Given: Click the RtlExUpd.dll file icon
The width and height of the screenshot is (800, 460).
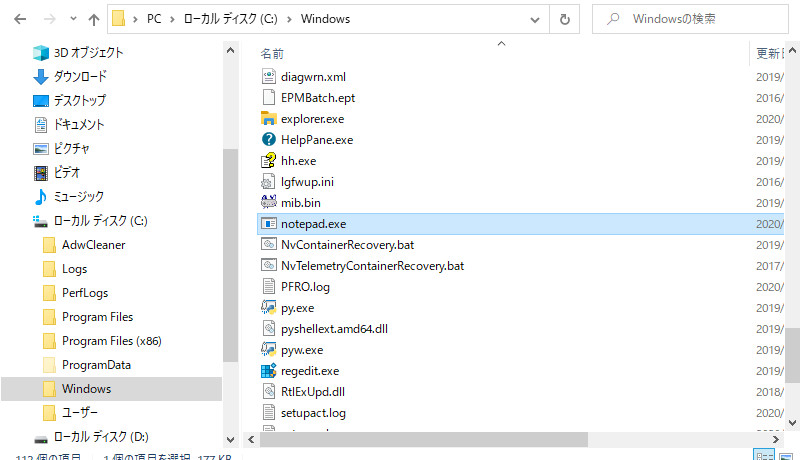Looking at the screenshot, I should [268, 391].
